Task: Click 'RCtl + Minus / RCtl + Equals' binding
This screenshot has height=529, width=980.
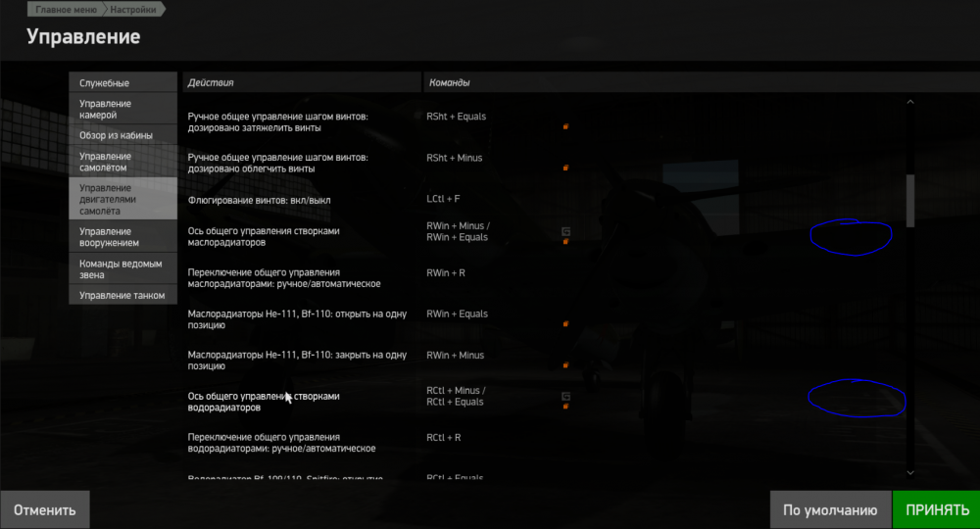Action: (456, 397)
